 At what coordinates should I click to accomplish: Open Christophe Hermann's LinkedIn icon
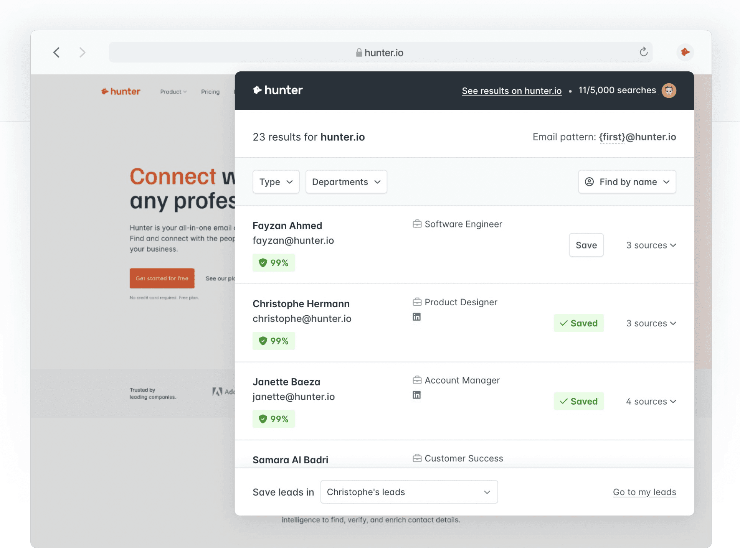click(417, 317)
